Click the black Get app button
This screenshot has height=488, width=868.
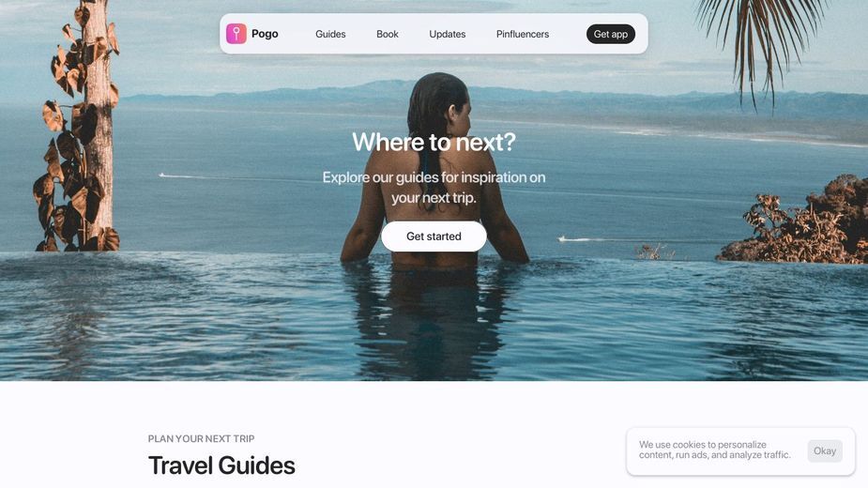point(611,34)
